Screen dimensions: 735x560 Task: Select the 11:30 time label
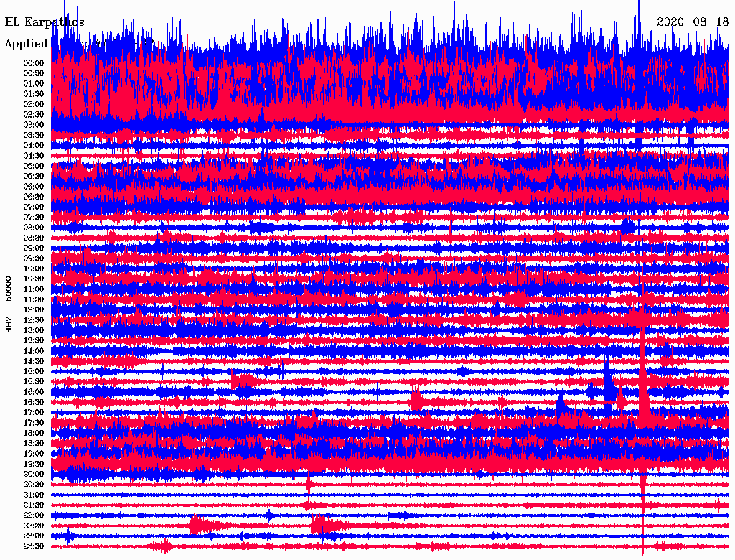pos(34,299)
